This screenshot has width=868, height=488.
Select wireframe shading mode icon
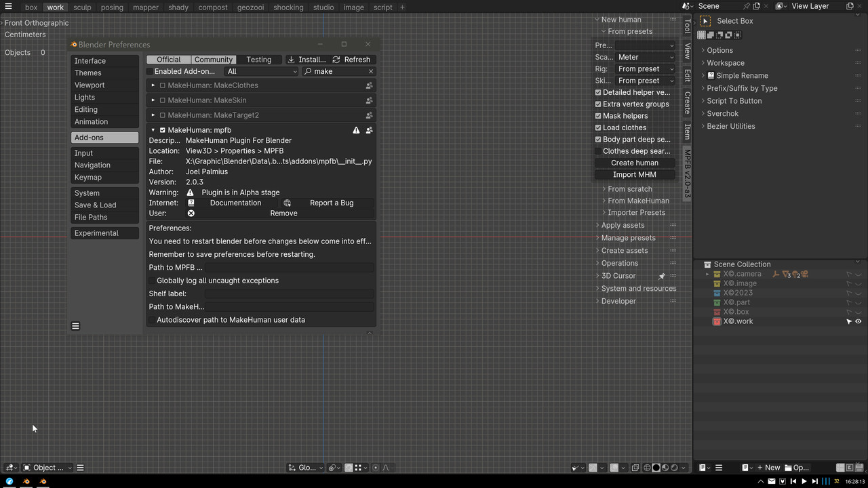[x=647, y=468]
